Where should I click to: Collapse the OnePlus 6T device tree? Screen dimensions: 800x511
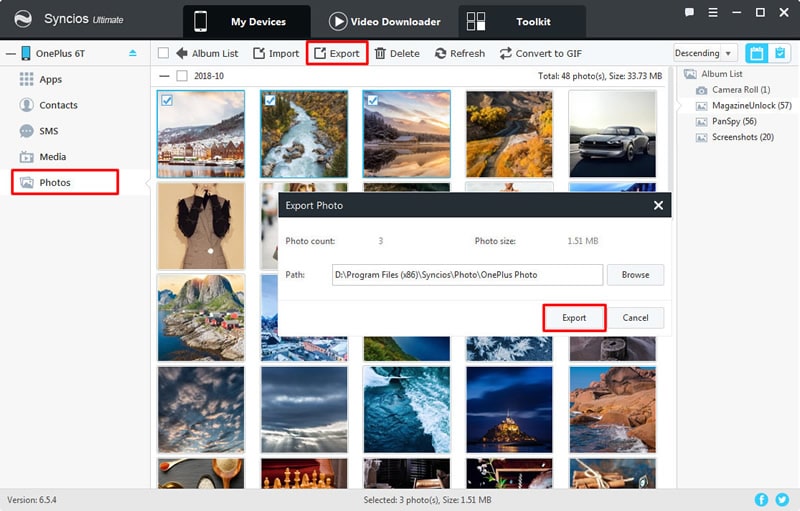click(x=11, y=53)
